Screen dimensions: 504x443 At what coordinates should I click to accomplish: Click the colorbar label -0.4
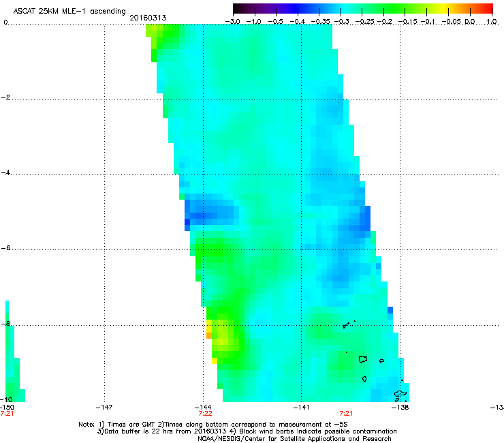(298, 22)
